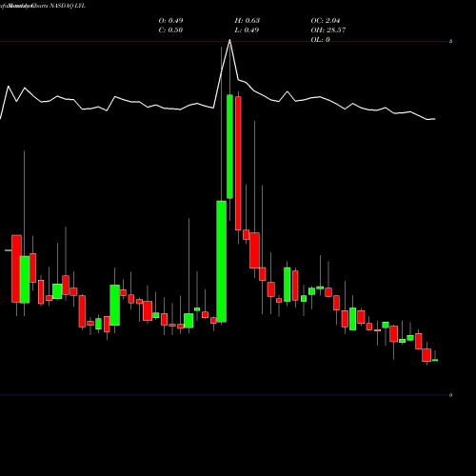
Task: Click the low value 'L: 0.49'
Action: 247,30
